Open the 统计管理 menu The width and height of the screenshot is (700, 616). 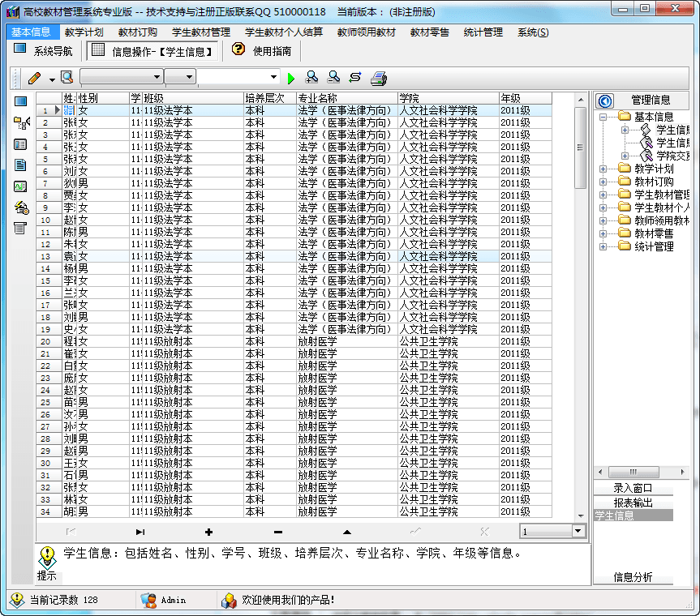coord(483,32)
